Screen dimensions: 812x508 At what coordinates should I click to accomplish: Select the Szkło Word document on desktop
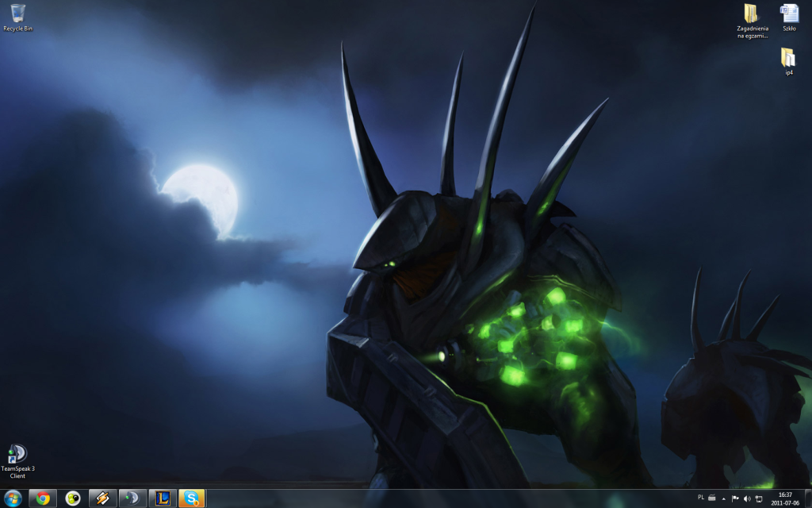(x=789, y=17)
